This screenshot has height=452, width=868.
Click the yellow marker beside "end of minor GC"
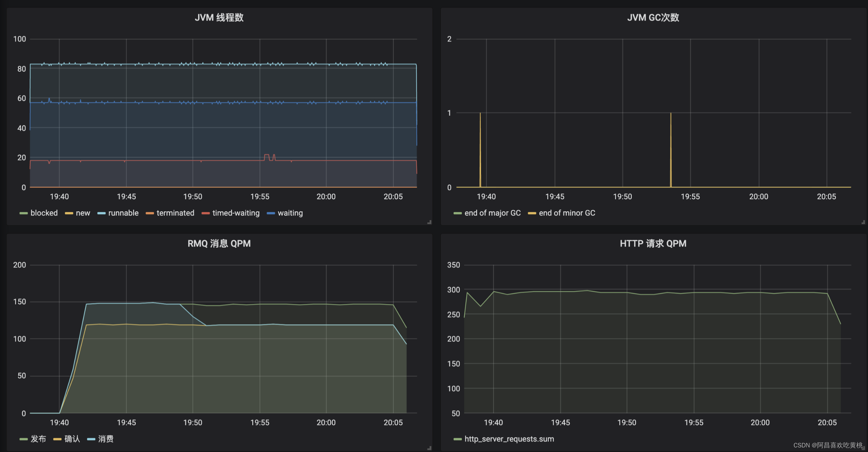[532, 213]
